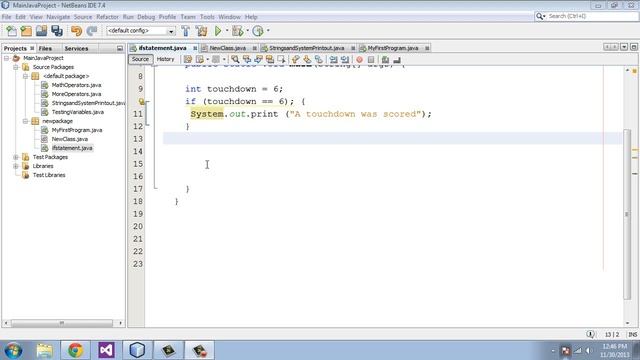Open Visual Studio from the taskbar

107,350
